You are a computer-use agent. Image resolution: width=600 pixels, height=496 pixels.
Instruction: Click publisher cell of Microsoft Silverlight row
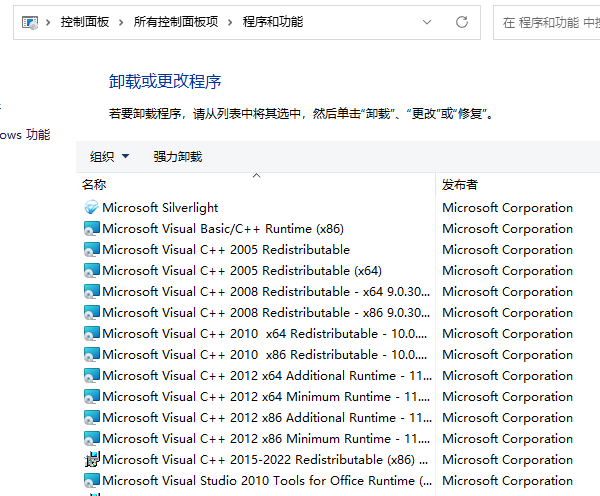click(507, 207)
